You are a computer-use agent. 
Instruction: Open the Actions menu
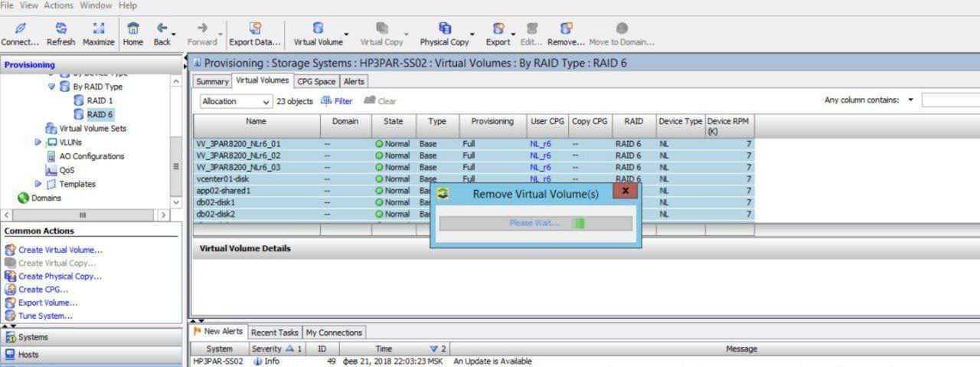[x=59, y=5]
